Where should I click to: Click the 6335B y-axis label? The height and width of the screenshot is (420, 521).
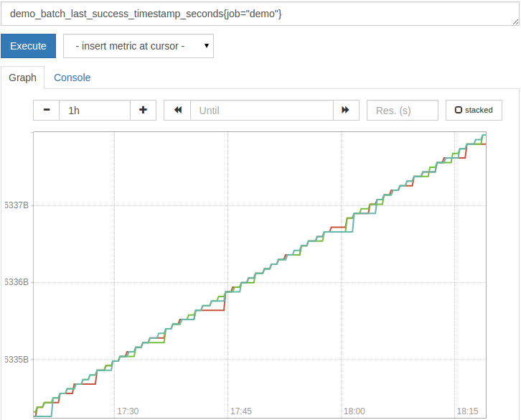point(17,360)
